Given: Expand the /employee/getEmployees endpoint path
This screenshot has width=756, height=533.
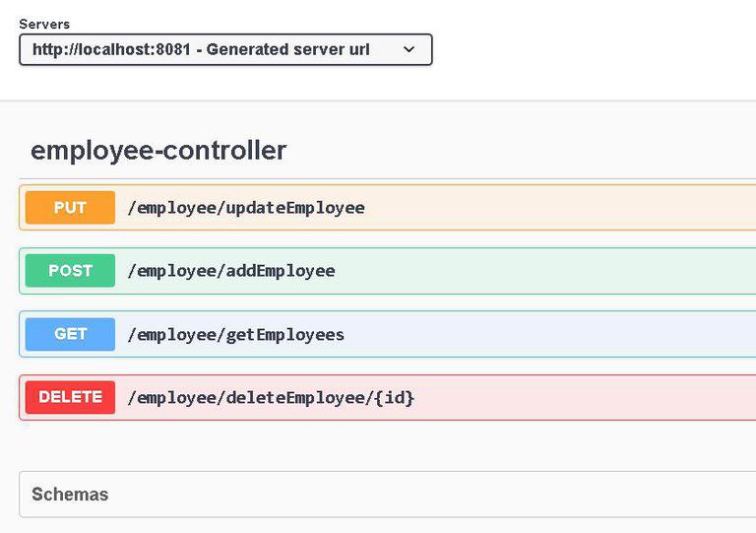Looking at the screenshot, I should [x=236, y=335].
